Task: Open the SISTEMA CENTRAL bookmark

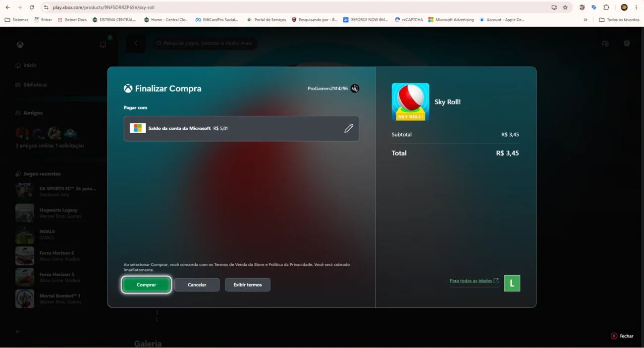Action: click(114, 20)
